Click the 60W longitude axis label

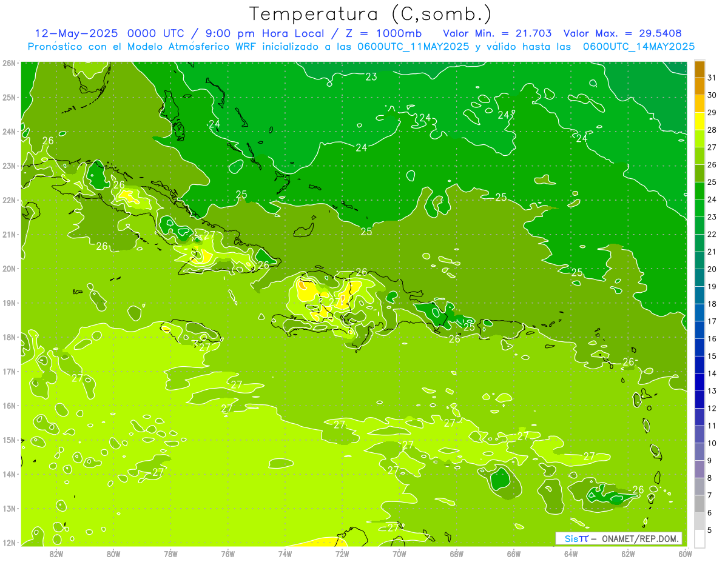coord(685,554)
